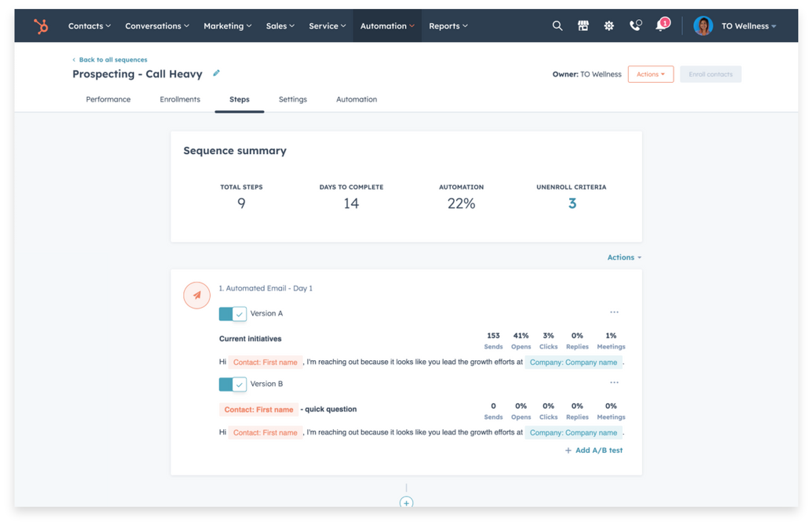Open the Marketplace storefront icon
This screenshot has width=812, height=526.
click(583, 26)
